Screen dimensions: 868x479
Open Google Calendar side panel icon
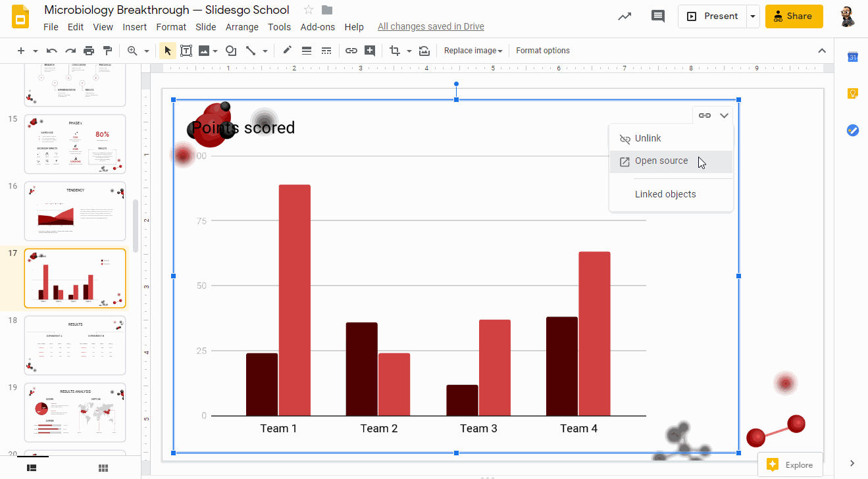pos(852,57)
